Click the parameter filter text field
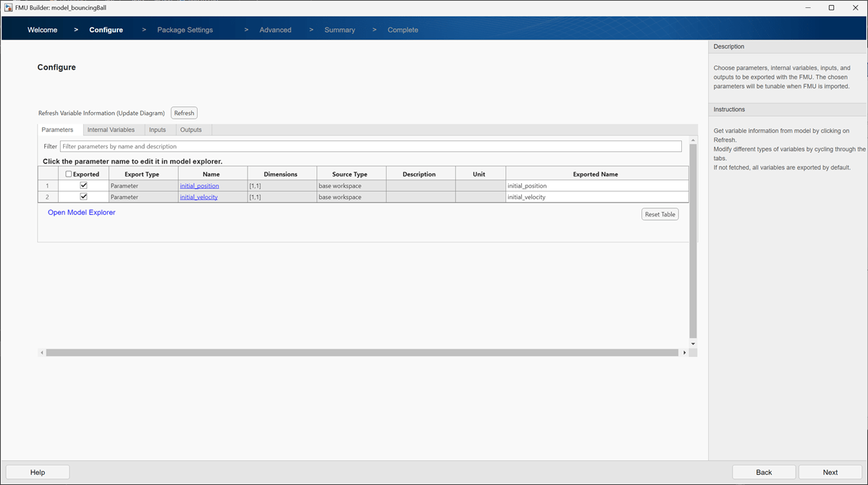 370,146
